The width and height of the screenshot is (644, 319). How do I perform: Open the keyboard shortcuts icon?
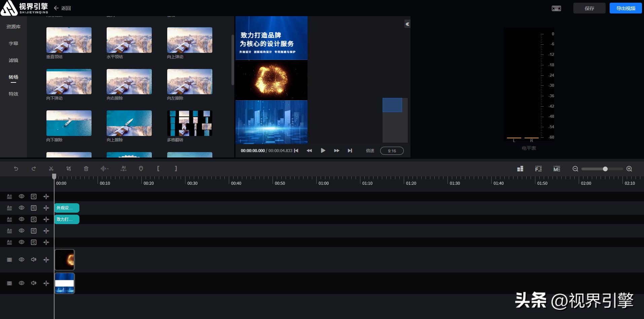coord(557,8)
